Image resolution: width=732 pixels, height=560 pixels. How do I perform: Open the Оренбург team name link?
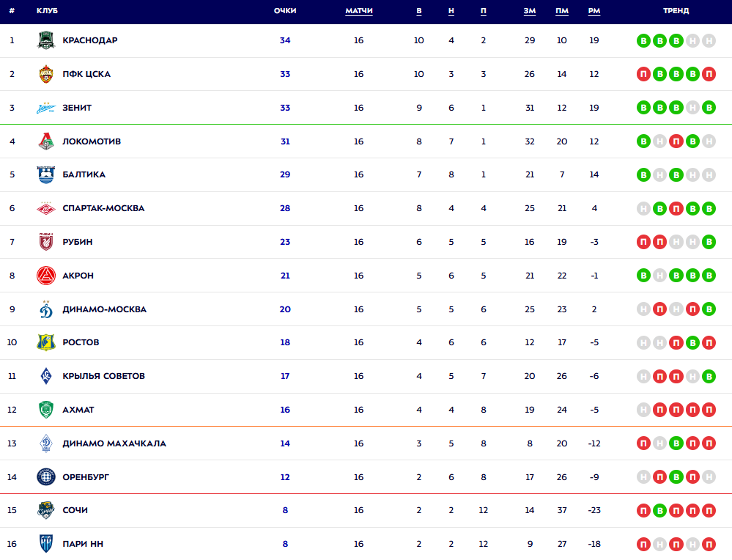[86, 477]
